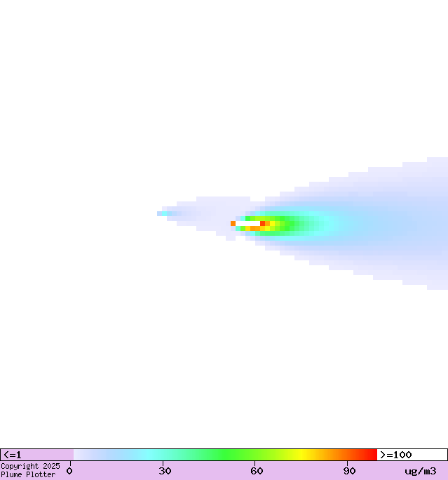Click the '<=1' legend box
Screen dimensions: 448x480
click(x=37, y=455)
